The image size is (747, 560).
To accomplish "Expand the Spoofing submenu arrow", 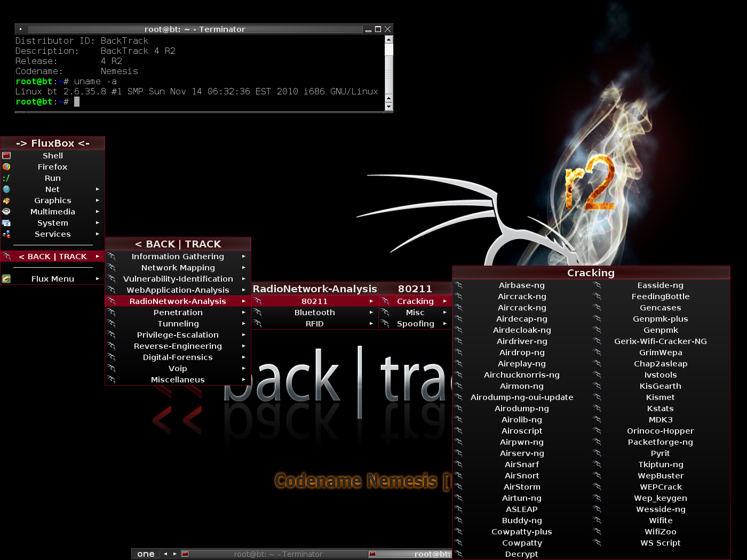I will point(444,323).
